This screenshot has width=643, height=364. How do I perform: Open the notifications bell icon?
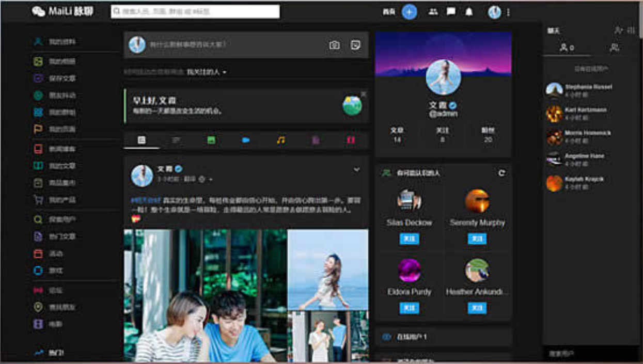(468, 12)
